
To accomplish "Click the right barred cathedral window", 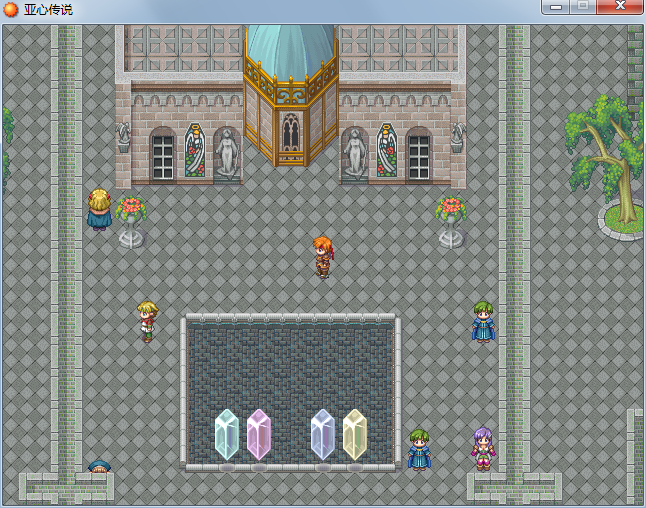I will click(419, 157).
